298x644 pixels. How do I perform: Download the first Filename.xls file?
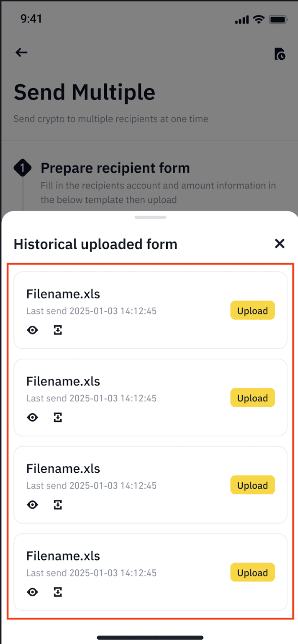click(58, 330)
